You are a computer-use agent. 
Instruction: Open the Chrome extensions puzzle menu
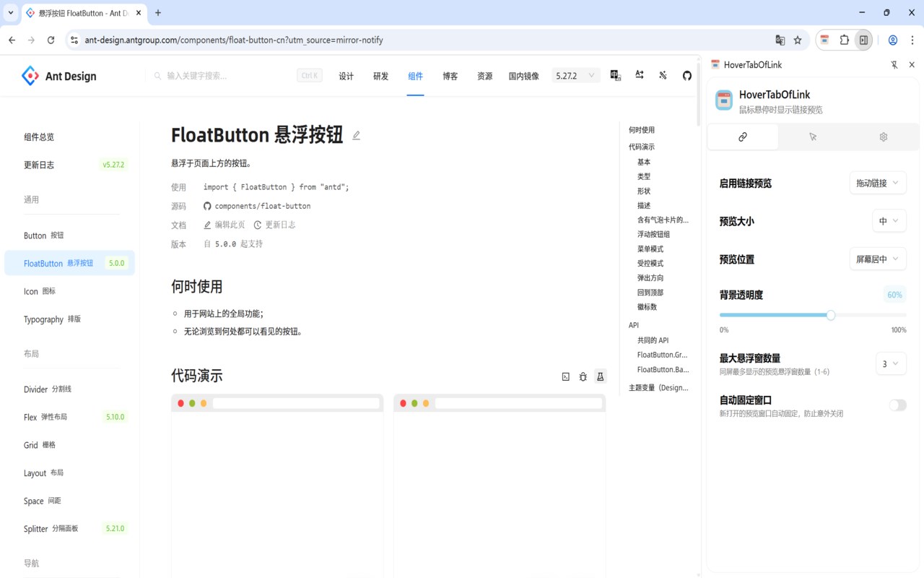pyautogui.click(x=844, y=40)
